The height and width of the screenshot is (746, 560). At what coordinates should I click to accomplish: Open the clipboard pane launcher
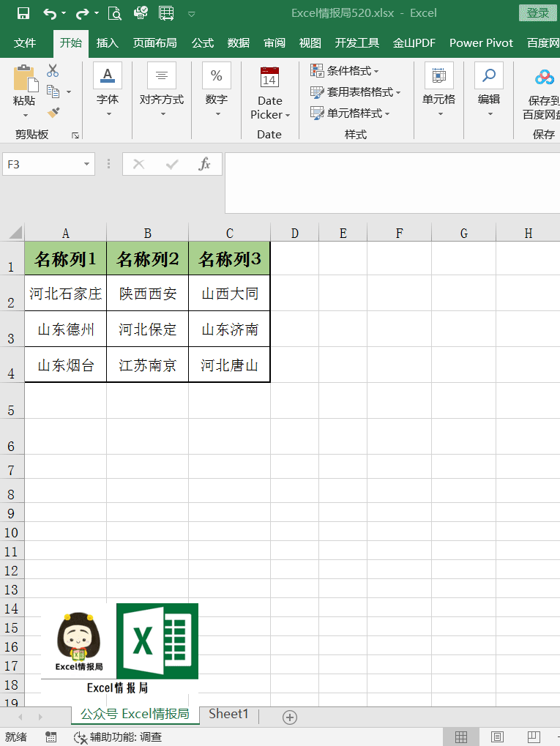point(75,135)
